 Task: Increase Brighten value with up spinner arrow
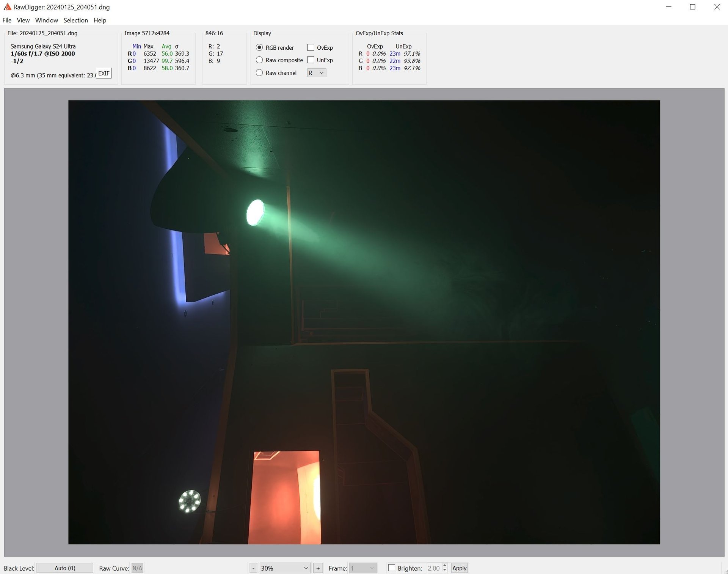click(x=445, y=566)
